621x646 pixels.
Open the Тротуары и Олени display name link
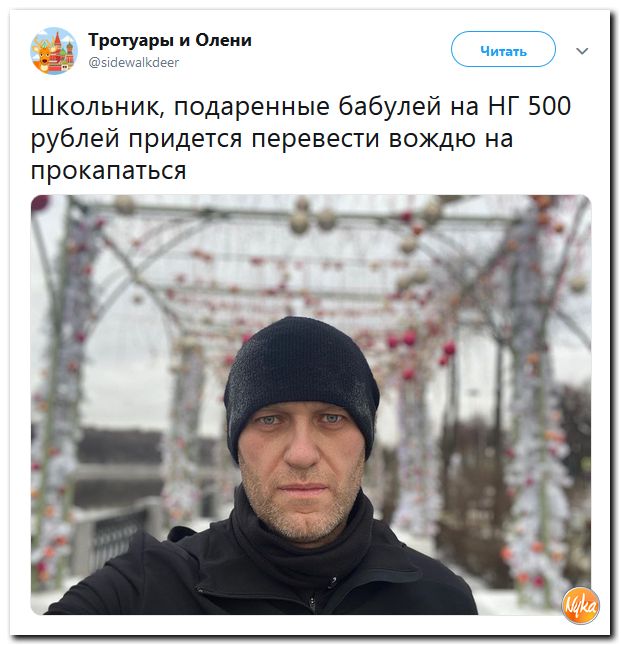tap(170, 40)
